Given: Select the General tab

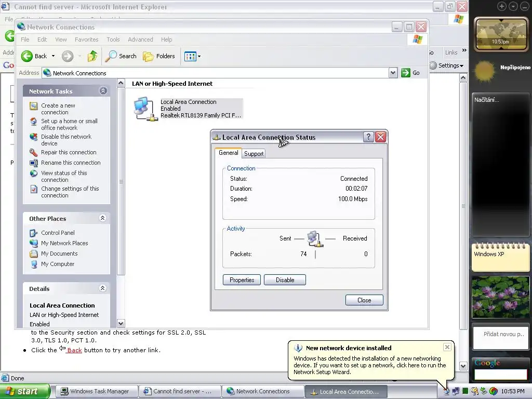Looking at the screenshot, I should 229,153.
